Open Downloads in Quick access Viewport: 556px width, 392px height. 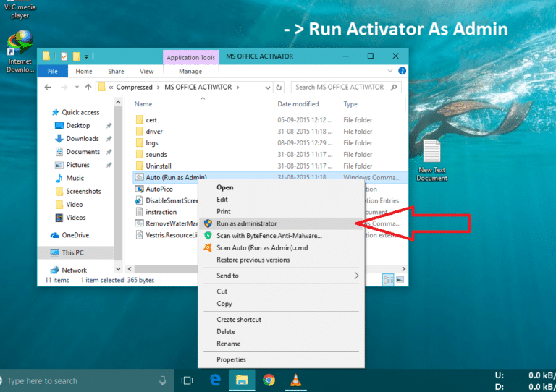tap(83, 138)
